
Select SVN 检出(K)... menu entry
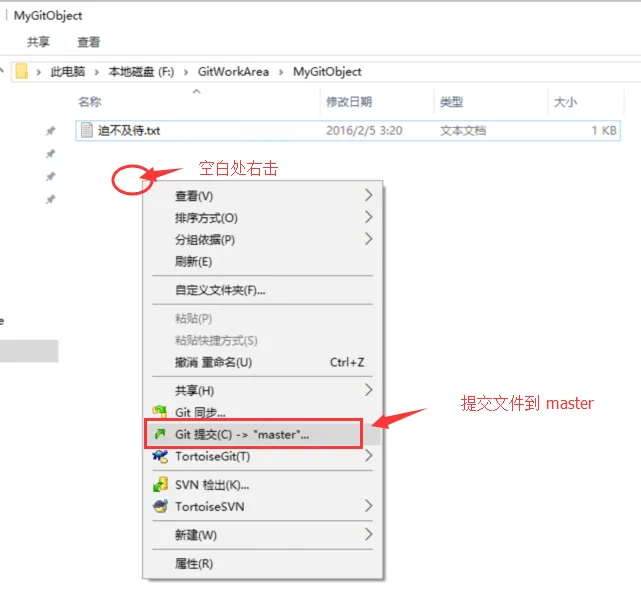(262, 485)
